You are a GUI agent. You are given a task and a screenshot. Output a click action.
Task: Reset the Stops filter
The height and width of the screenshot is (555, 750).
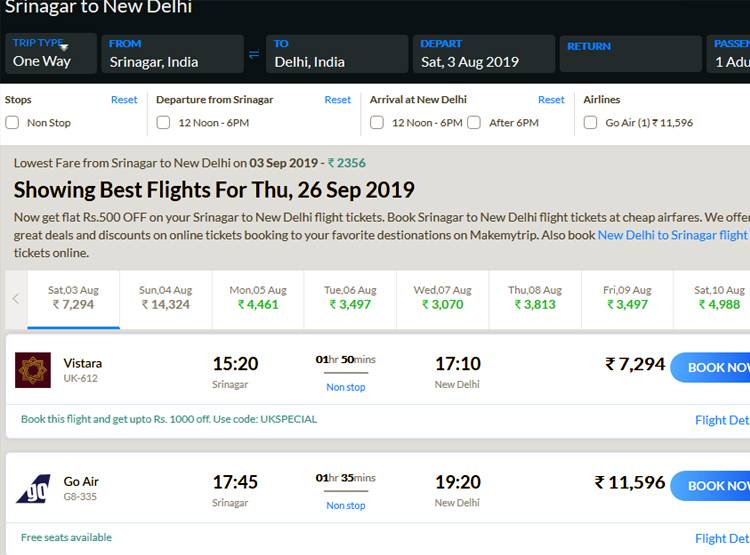point(124,100)
